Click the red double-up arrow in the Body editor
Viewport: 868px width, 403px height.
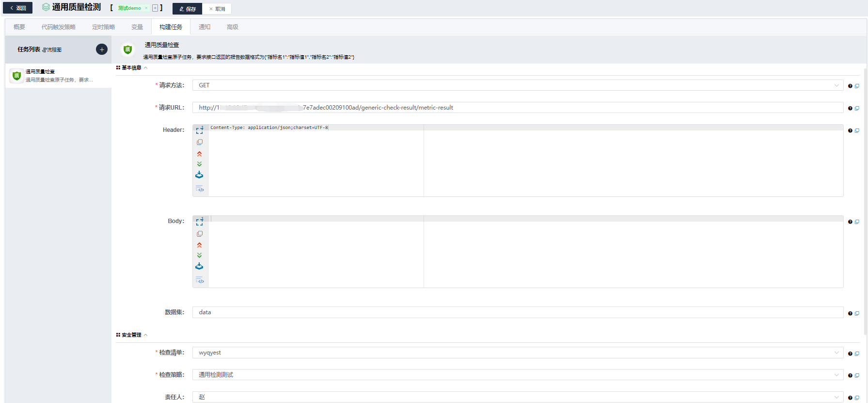(199, 245)
